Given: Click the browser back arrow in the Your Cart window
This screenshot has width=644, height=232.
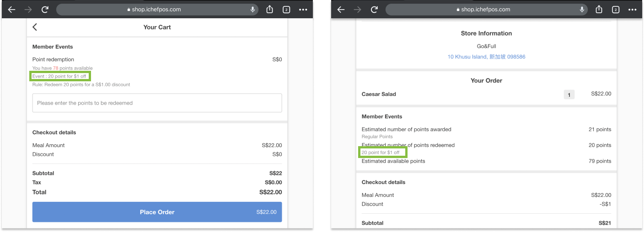Looking at the screenshot, I should pos(12,10).
